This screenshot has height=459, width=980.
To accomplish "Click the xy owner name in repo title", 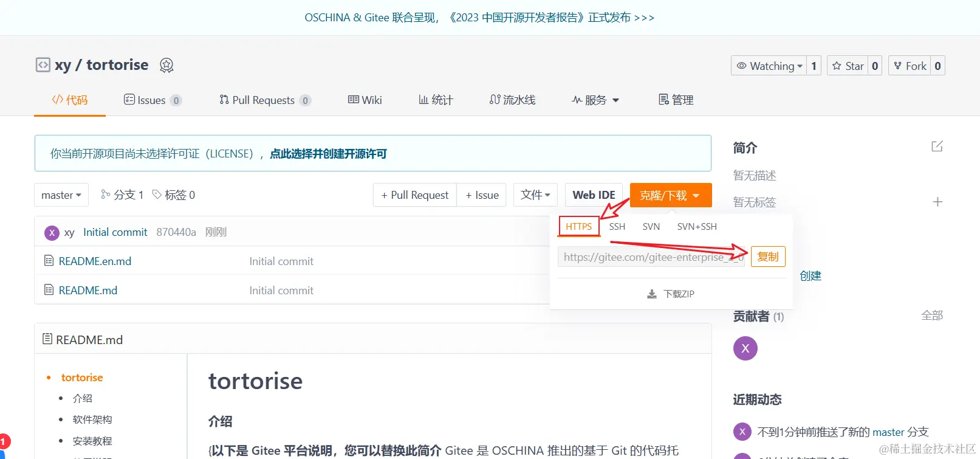I will (63, 65).
